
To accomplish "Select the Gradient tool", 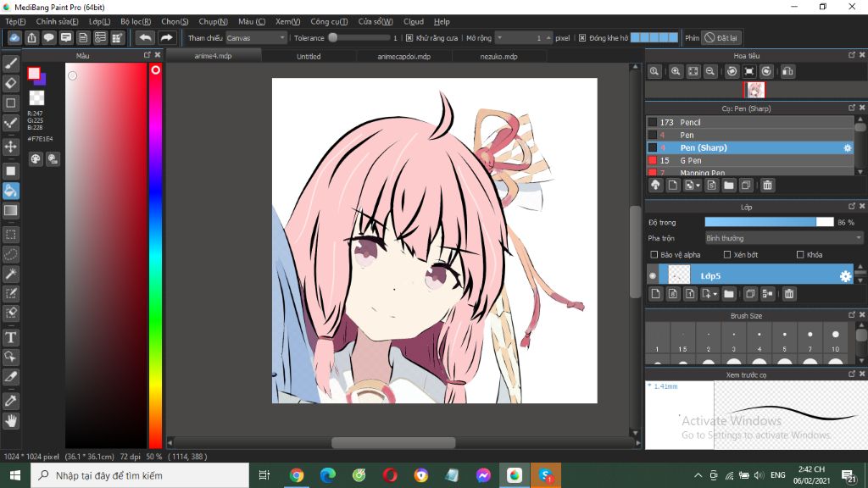I will point(10,210).
